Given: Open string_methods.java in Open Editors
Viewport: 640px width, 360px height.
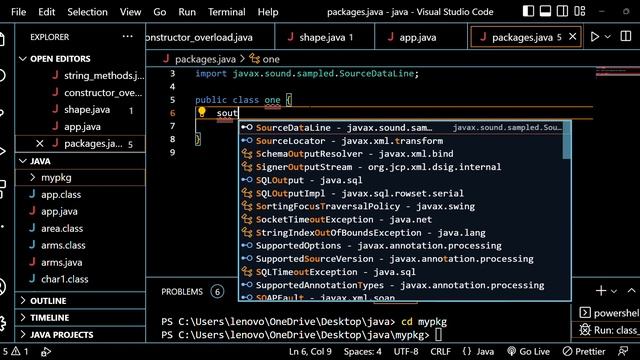Looking at the screenshot, I should coord(80,76).
